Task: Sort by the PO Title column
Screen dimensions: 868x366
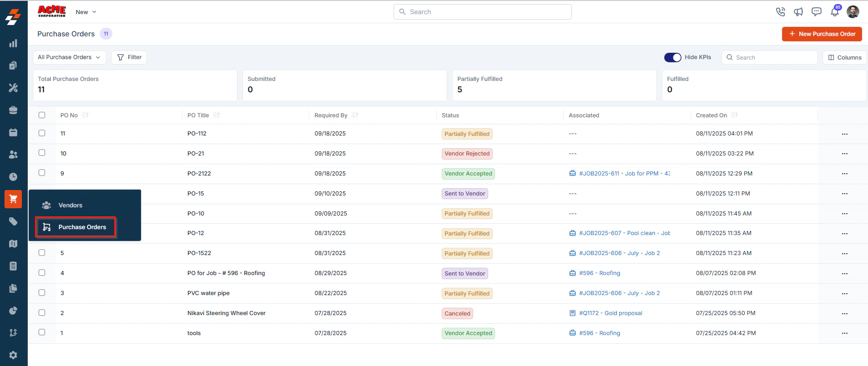Action: 217,115
